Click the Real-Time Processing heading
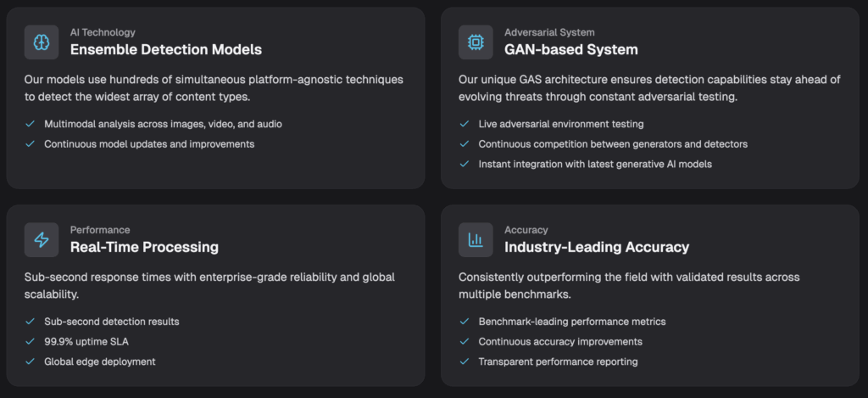This screenshot has height=398, width=868. coord(144,247)
